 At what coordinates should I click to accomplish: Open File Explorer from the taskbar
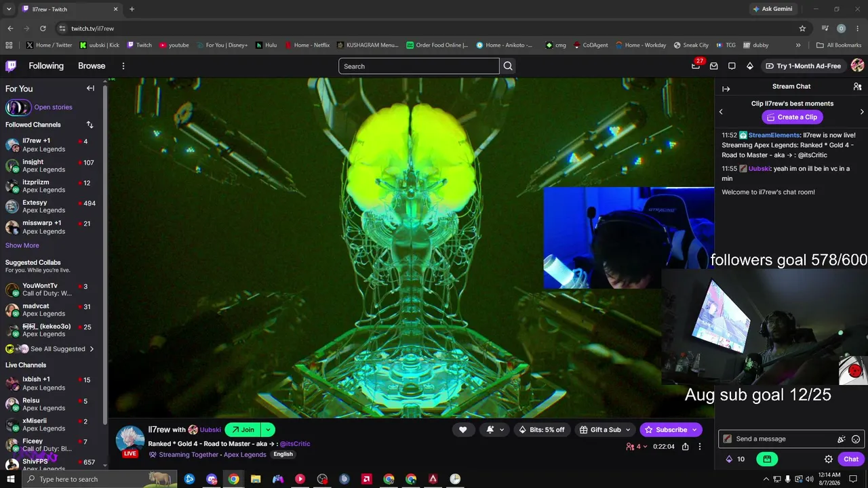tap(256, 479)
